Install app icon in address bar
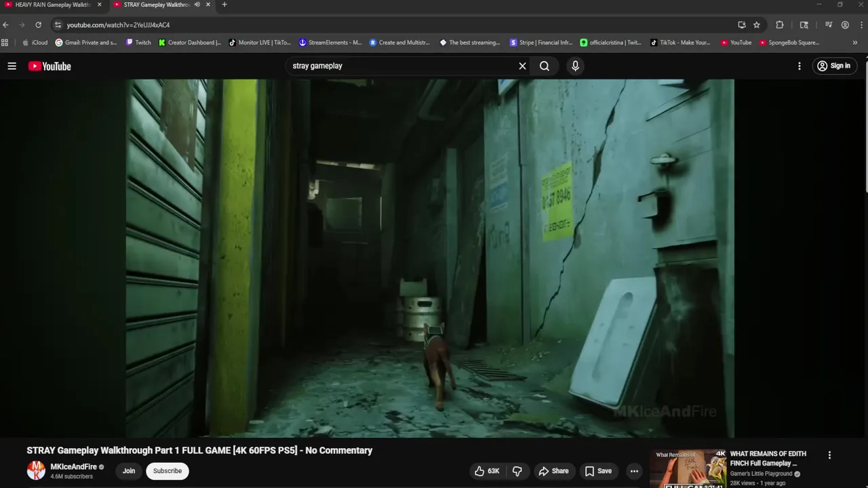868x488 pixels. point(742,25)
